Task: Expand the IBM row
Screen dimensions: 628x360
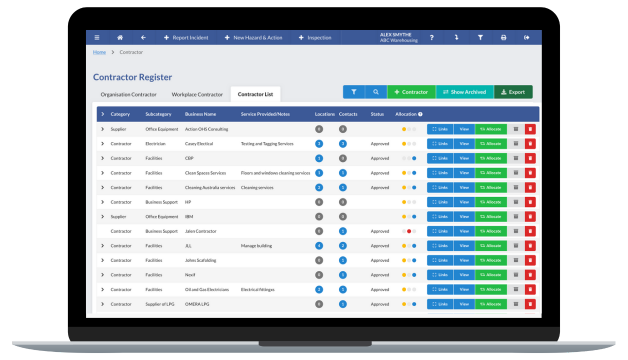Action: tap(103, 217)
